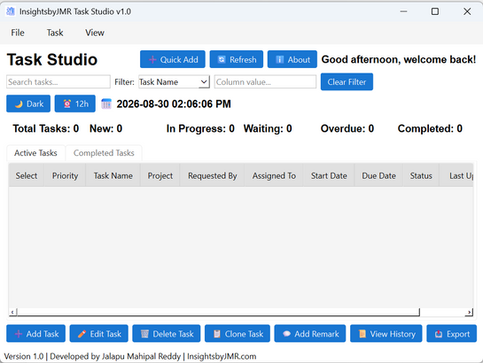Switch to the Active Tasks tab
The width and height of the screenshot is (483, 363).
[x=36, y=153]
